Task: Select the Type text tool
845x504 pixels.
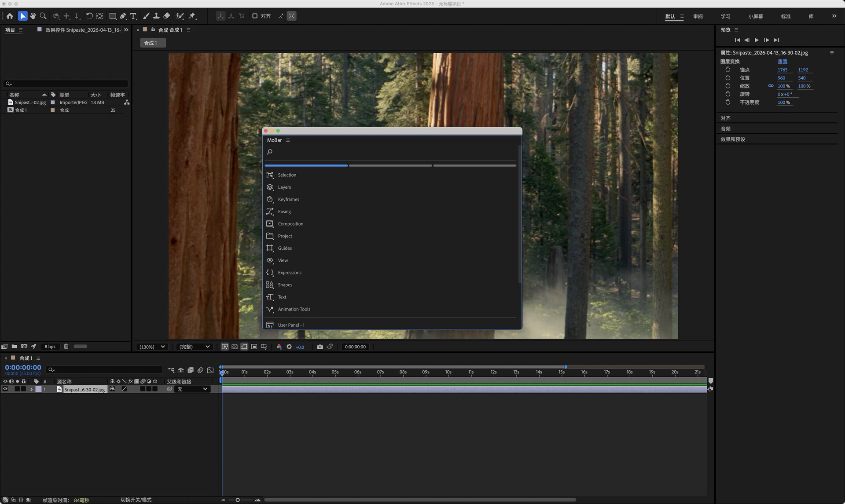Action: 133,16
